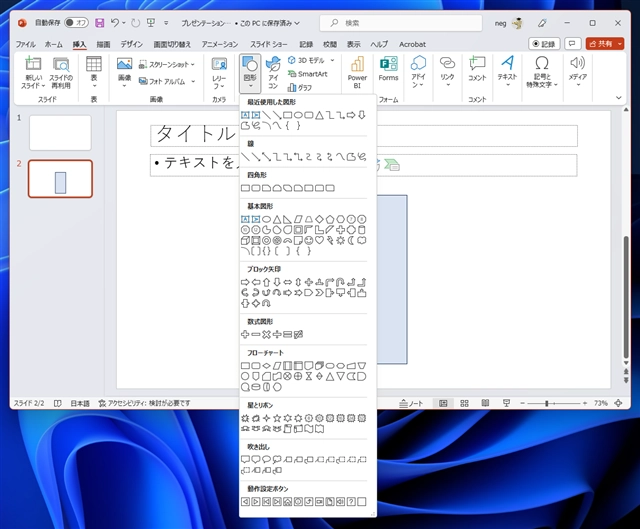Viewport: 640px width, 529px height.
Task: Open the アニメーション tab
Action: tap(220, 44)
